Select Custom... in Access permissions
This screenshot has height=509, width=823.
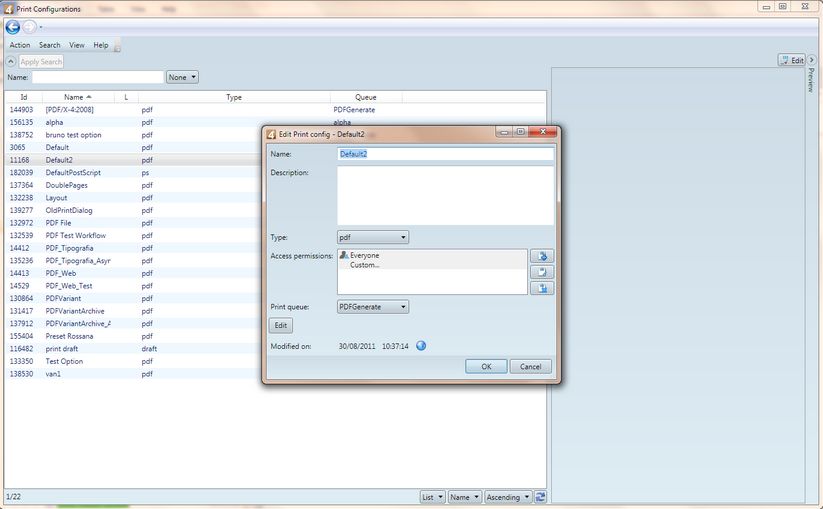click(364, 264)
